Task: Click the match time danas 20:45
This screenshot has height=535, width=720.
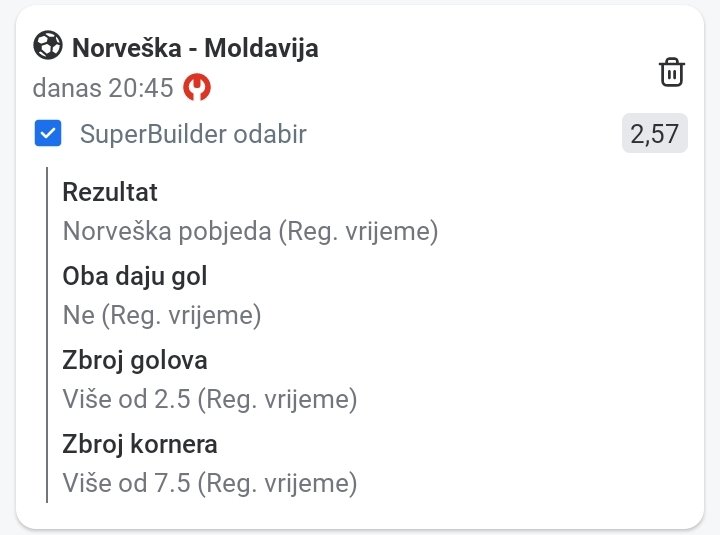Action: 104,88
